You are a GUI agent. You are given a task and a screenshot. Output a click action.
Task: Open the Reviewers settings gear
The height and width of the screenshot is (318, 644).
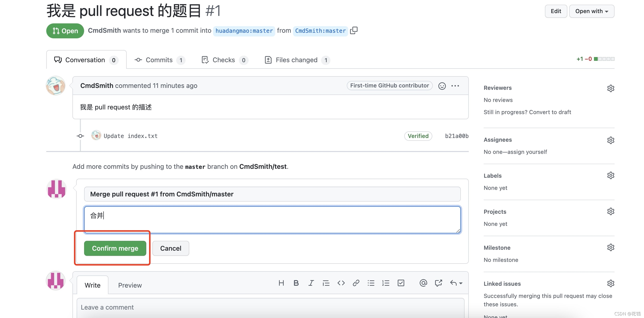point(611,88)
